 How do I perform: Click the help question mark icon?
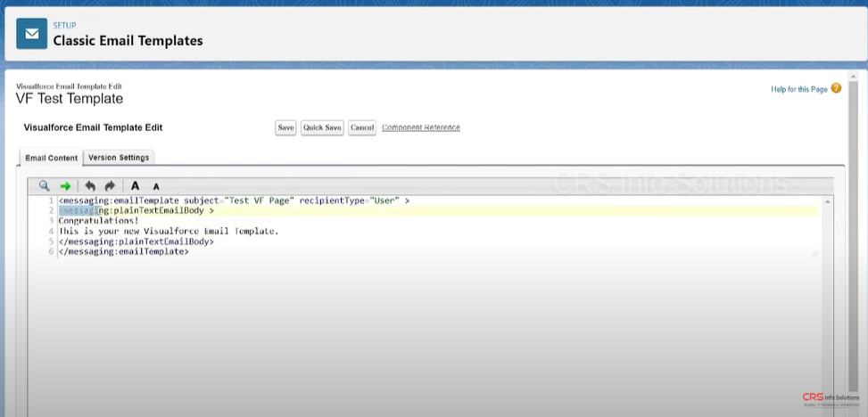click(x=836, y=89)
